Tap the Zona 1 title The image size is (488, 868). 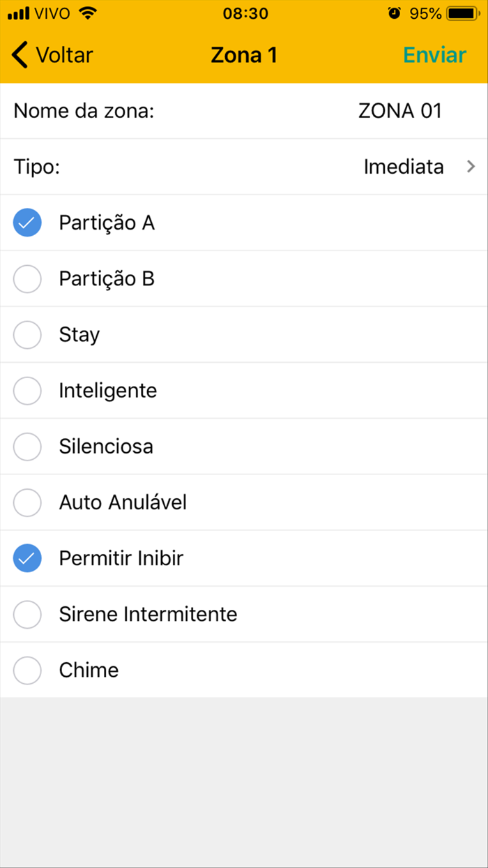pyautogui.click(x=244, y=54)
